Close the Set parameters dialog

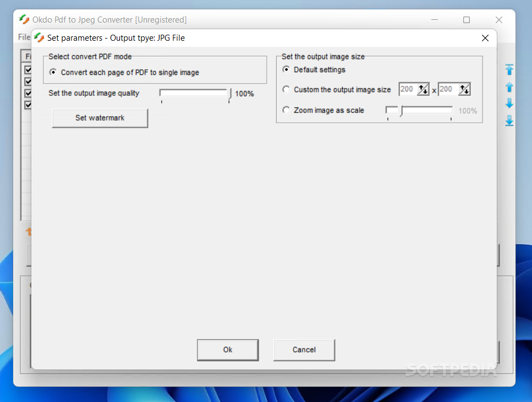(x=485, y=38)
